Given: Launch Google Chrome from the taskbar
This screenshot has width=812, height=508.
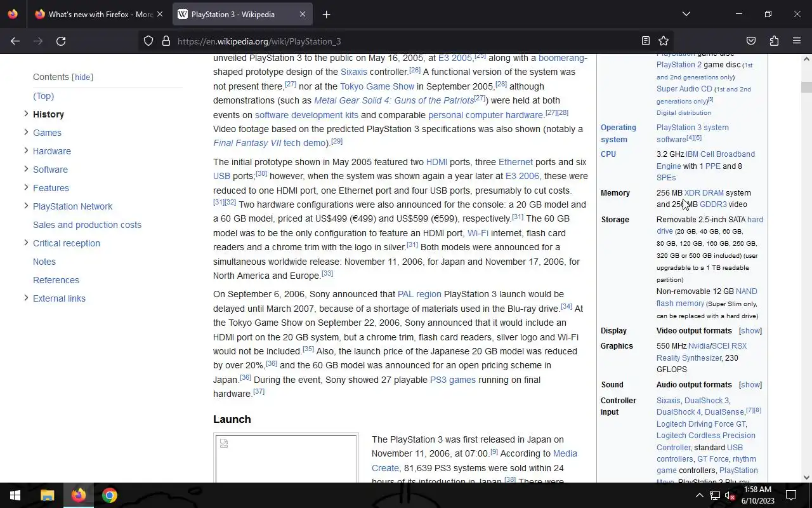Looking at the screenshot, I should [x=110, y=495].
